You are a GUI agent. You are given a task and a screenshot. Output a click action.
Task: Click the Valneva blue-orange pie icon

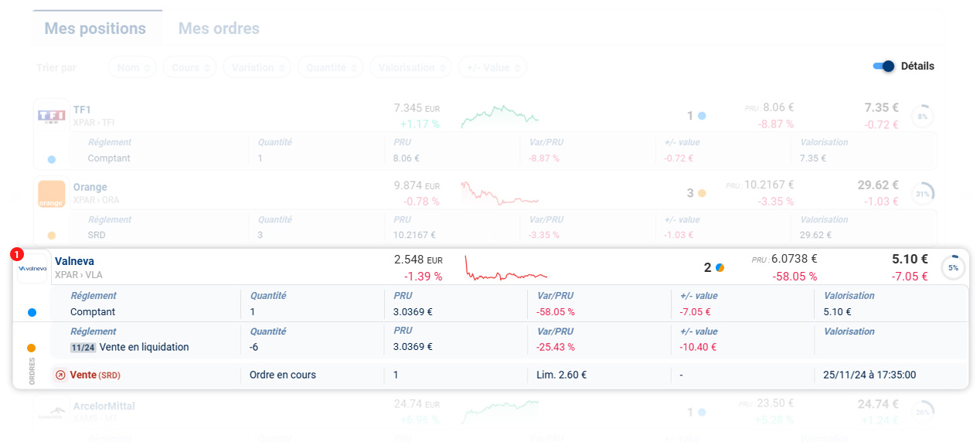(x=720, y=267)
